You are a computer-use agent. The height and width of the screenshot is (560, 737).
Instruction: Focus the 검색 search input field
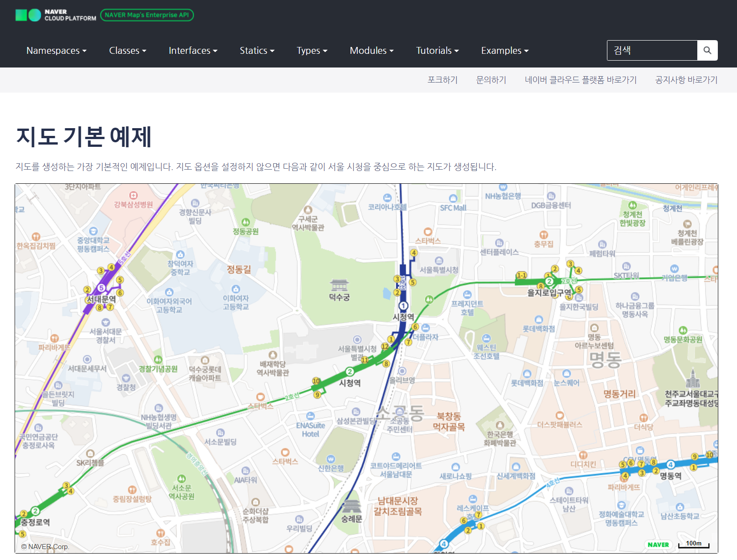[x=652, y=50]
